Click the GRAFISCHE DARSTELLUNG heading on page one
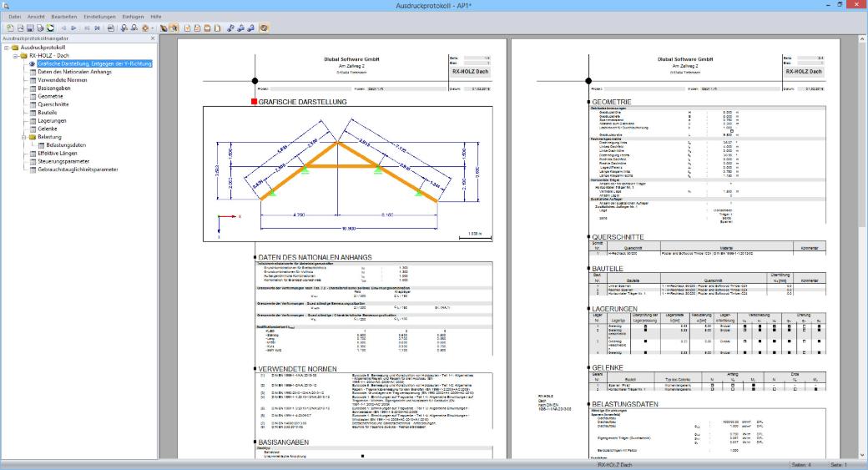Image resolution: width=868 pixels, height=470 pixels. (x=303, y=102)
